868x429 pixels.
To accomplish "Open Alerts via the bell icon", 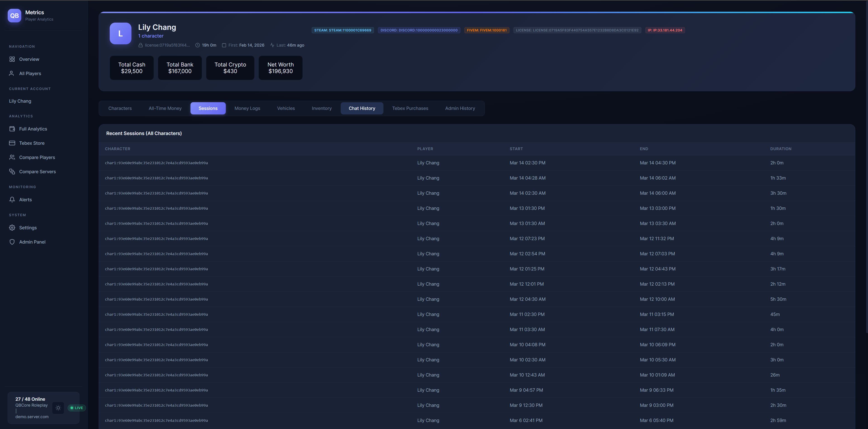I will [x=12, y=200].
